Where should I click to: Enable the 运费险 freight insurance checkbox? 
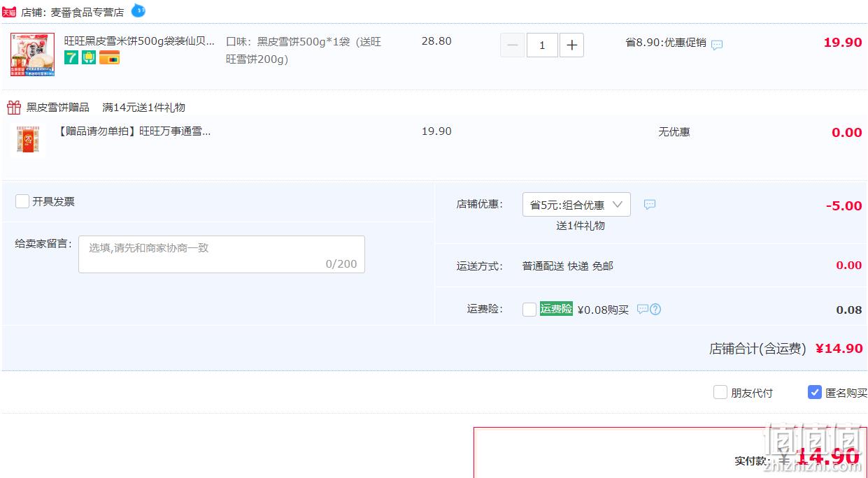tap(529, 310)
